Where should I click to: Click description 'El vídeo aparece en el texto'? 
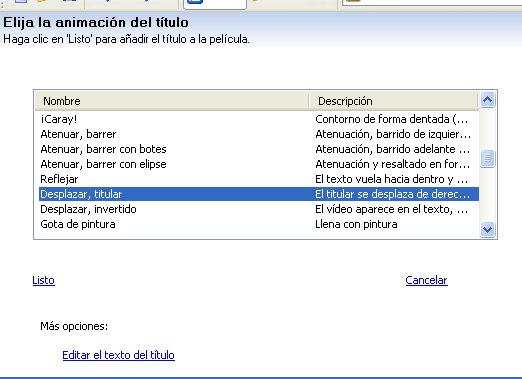[391, 209]
